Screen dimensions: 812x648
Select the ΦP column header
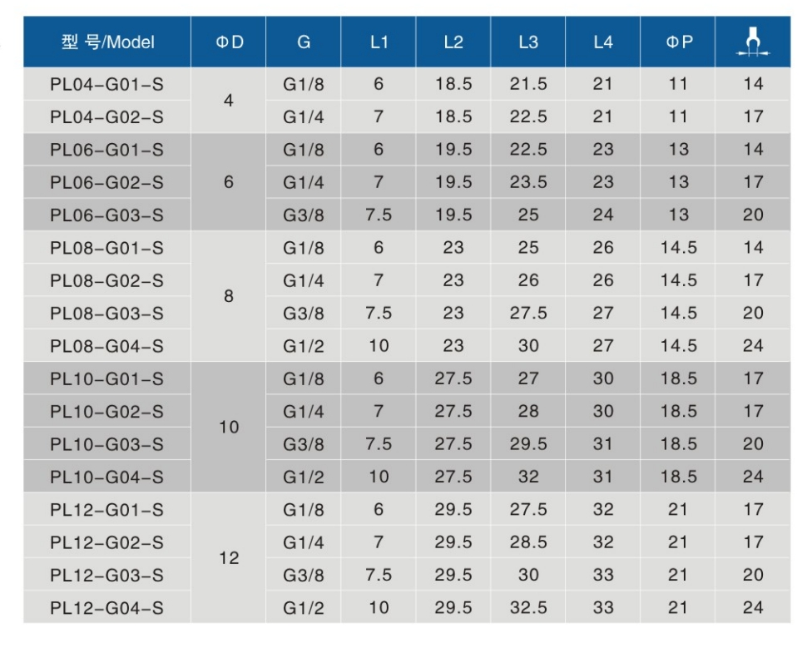point(678,42)
